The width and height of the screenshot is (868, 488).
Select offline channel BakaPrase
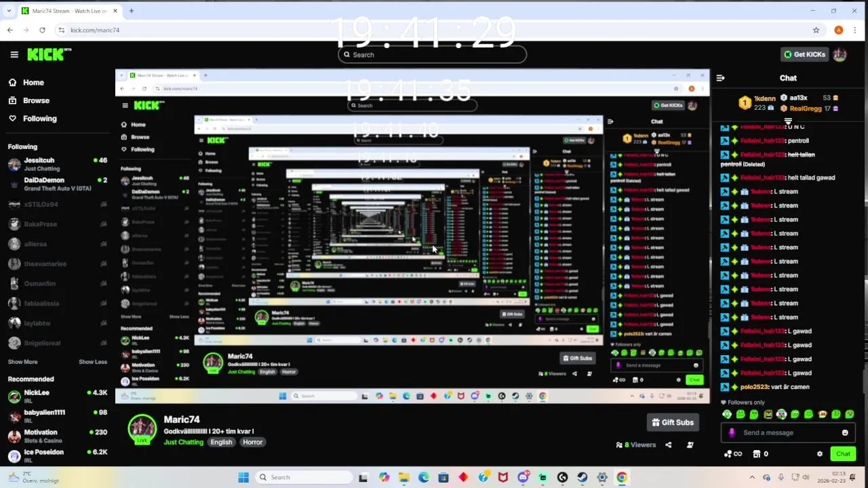point(57,224)
